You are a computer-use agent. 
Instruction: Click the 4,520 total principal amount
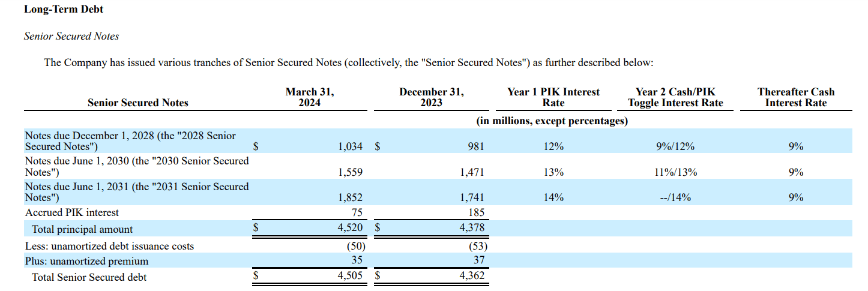pos(350,229)
